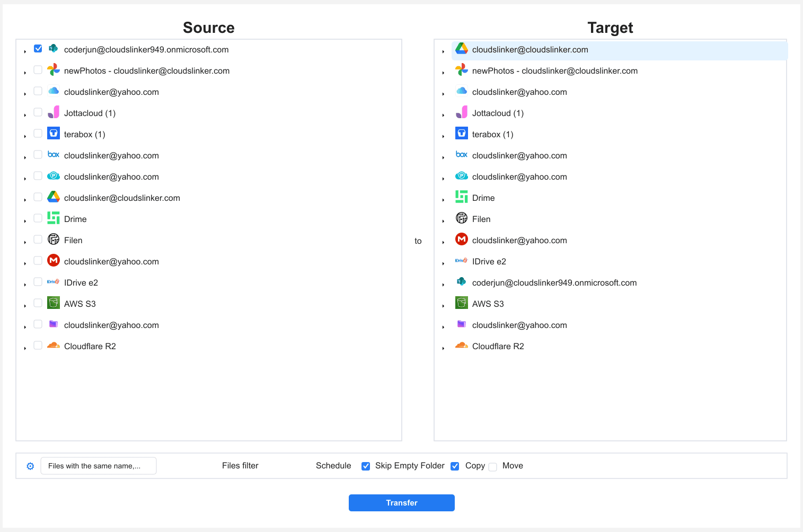The width and height of the screenshot is (803, 532).
Task: Expand Target IDrive e2 tree node
Action: (443, 263)
